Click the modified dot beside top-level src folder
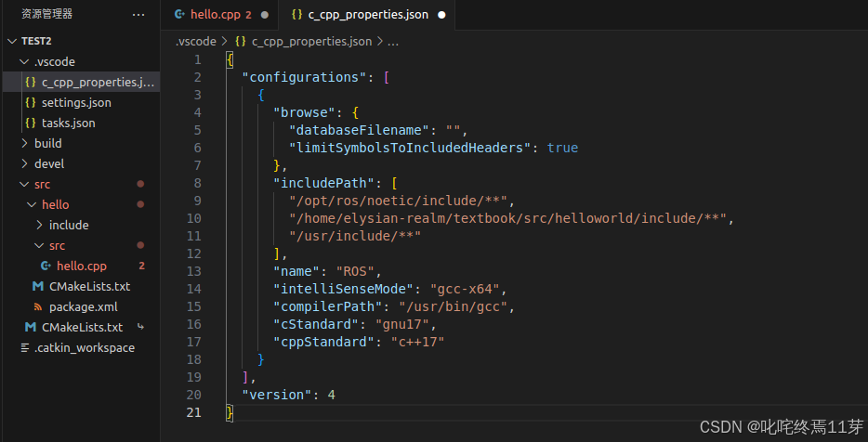 [140, 184]
